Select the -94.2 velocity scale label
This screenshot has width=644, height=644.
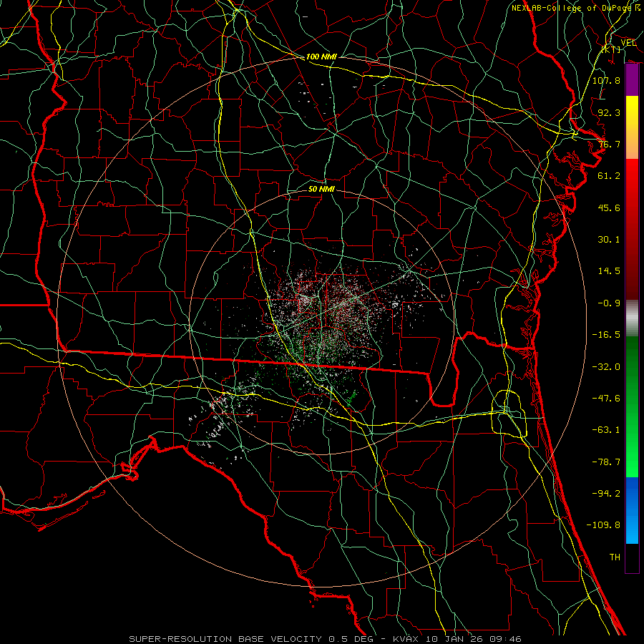[x=606, y=494]
